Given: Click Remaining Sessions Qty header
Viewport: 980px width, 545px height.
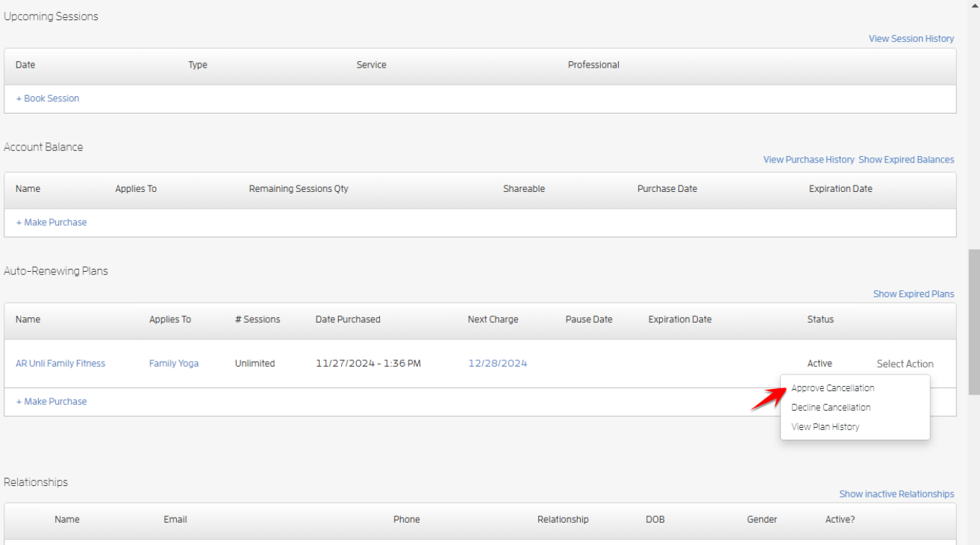Looking at the screenshot, I should pos(299,189).
